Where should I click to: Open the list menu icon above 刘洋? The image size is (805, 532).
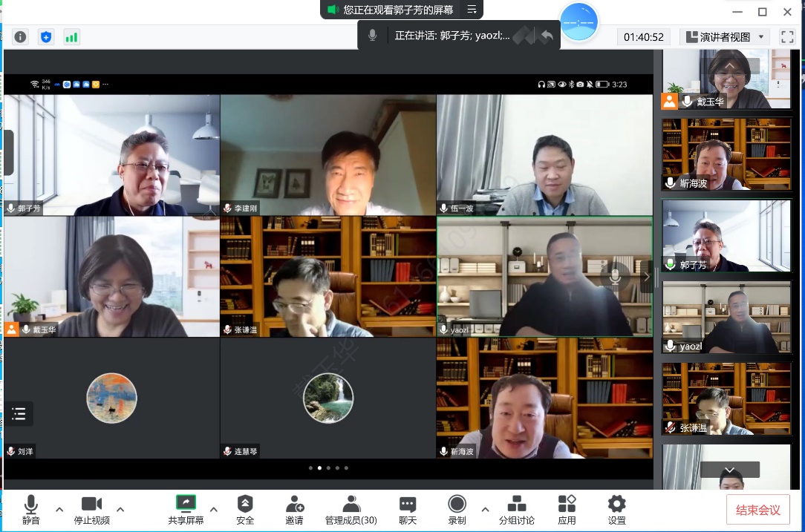[x=19, y=413]
